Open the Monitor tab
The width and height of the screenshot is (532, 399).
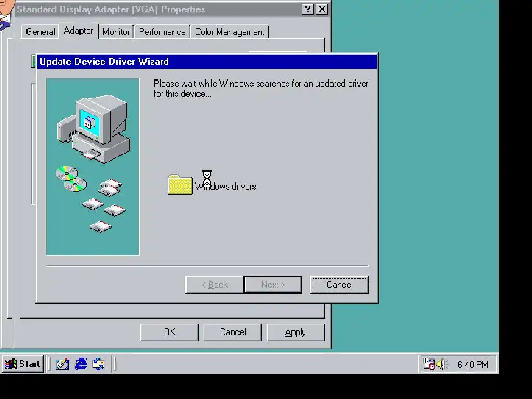coord(116,32)
